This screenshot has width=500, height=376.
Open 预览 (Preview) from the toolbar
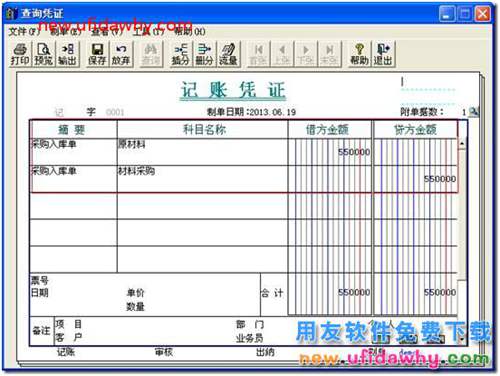(x=44, y=54)
